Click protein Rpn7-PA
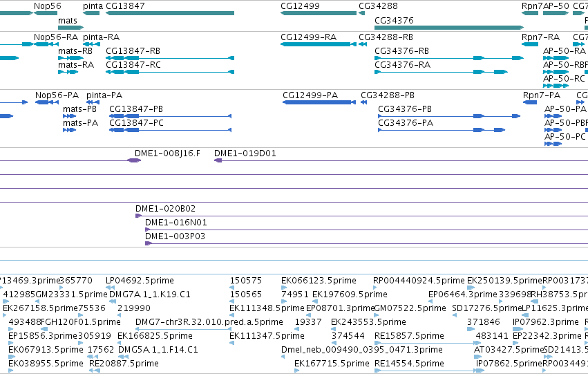The width and height of the screenshot is (588, 374). pos(542,95)
